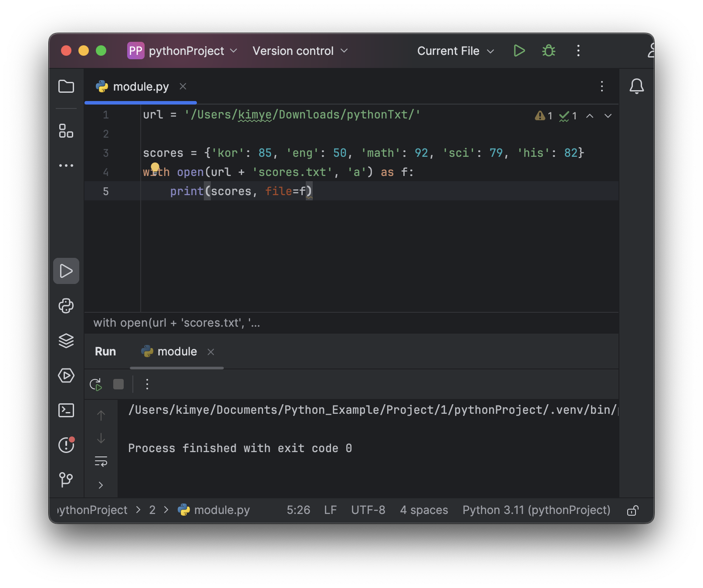Close the module.py editor tab

tap(183, 86)
